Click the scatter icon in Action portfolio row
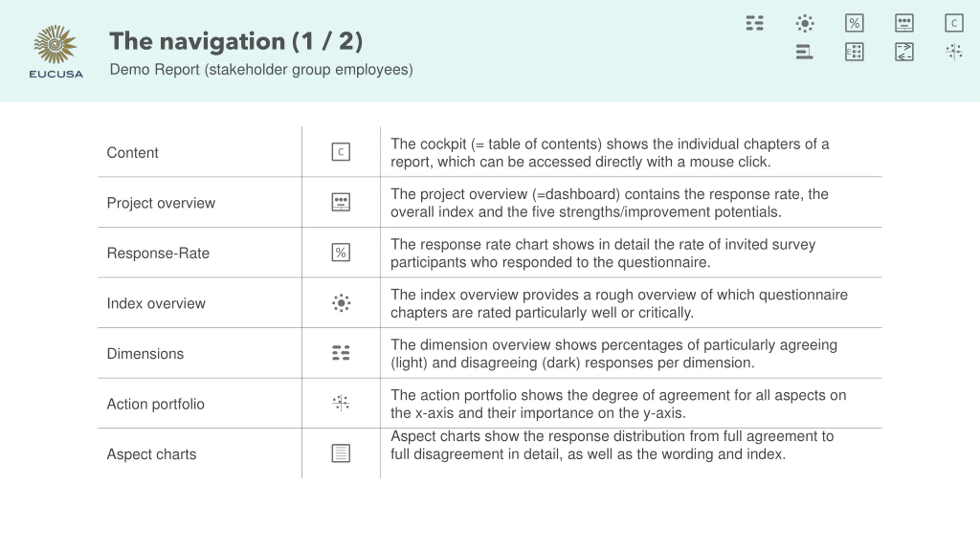The height and width of the screenshot is (551, 980). tap(341, 403)
